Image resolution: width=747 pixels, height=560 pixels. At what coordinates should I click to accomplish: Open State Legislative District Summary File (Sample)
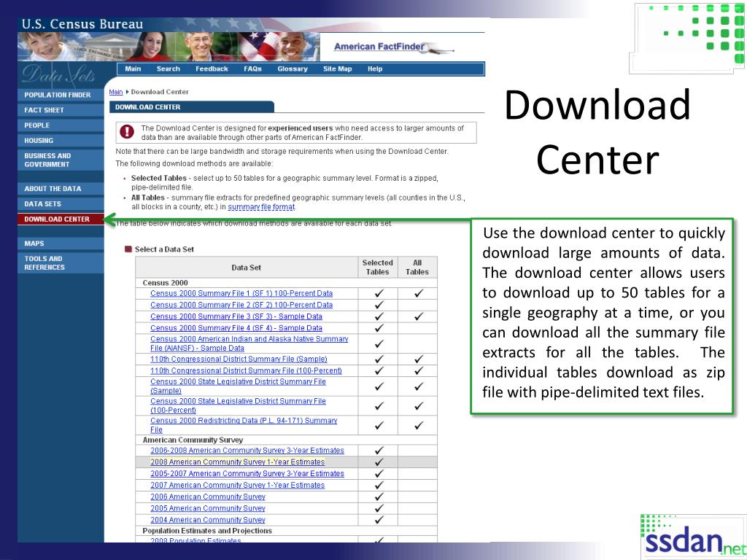(x=239, y=386)
